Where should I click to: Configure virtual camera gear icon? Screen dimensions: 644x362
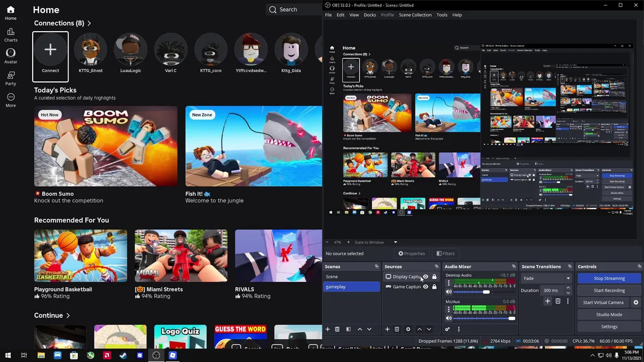pos(636,303)
